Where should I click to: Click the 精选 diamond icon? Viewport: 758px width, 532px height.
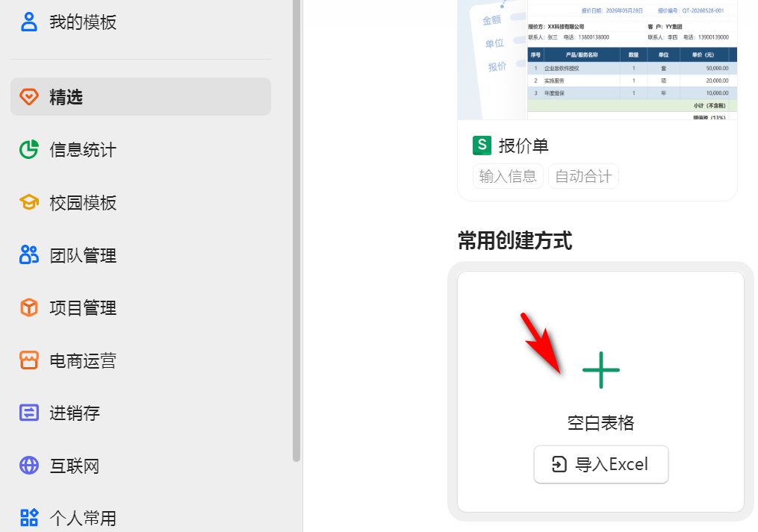[29, 97]
